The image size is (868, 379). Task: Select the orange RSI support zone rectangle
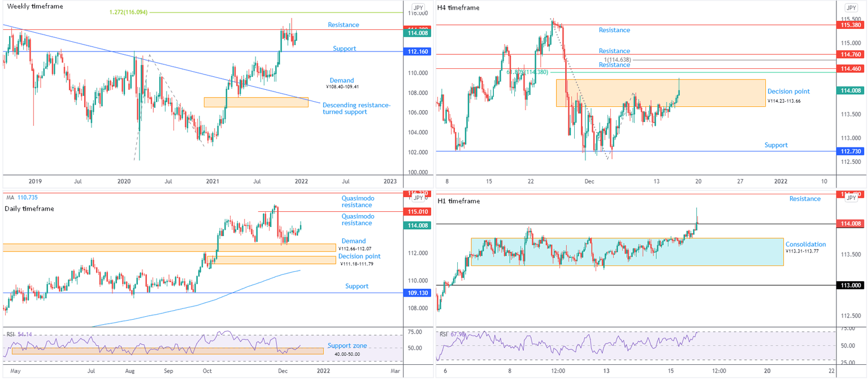(167, 351)
